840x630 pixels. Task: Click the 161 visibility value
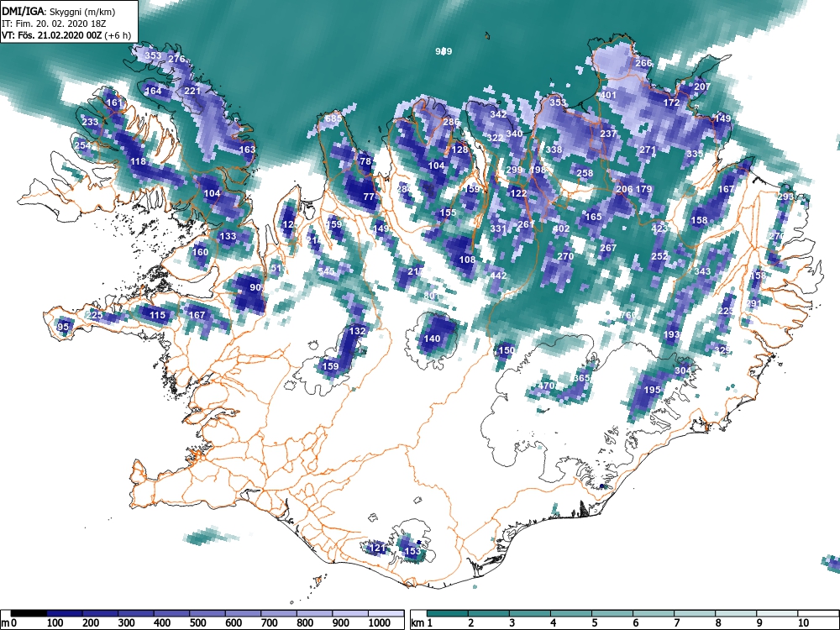pyautogui.click(x=114, y=102)
